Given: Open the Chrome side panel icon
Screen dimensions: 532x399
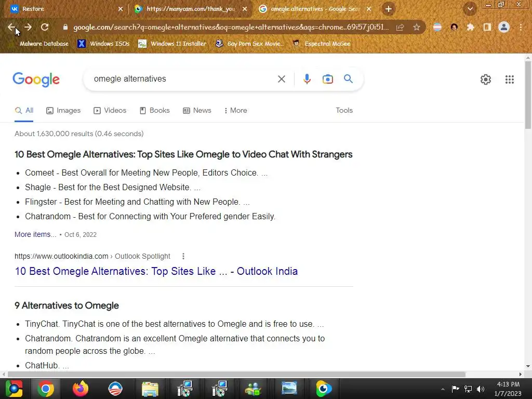Looking at the screenshot, I should [487, 27].
